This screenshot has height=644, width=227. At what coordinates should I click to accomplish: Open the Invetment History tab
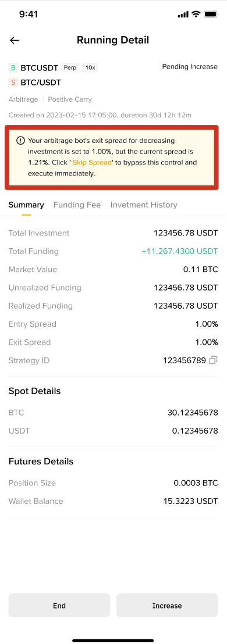point(144,205)
